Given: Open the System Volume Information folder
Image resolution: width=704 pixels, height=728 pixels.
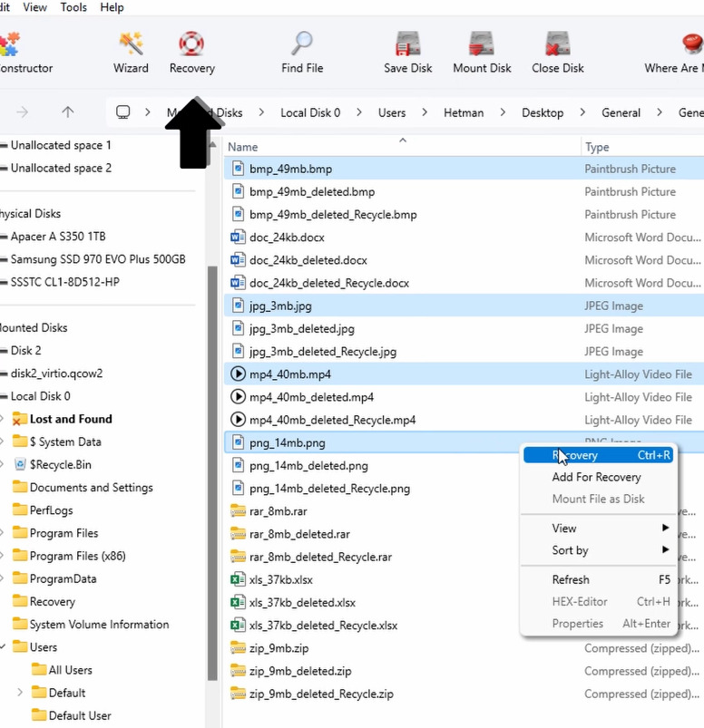Looking at the screenshot, I should coord(99,624).
